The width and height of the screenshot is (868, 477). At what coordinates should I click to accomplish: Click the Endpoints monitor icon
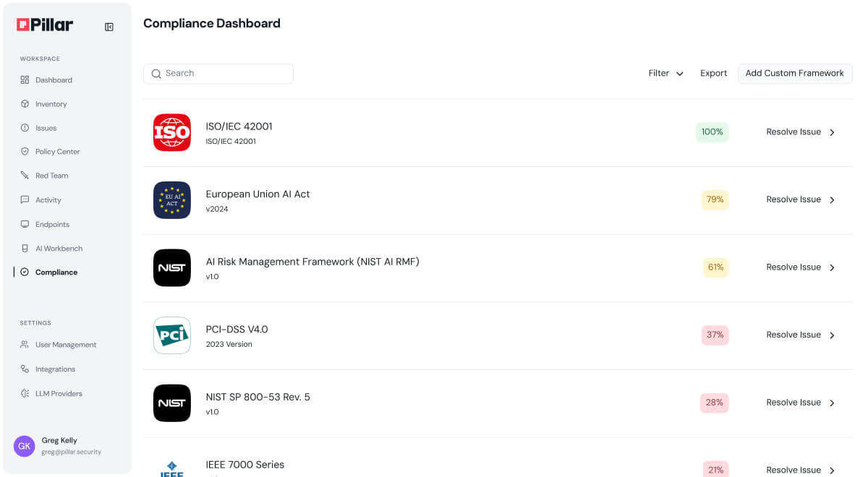pyautogui.click(x=25, y=224)
